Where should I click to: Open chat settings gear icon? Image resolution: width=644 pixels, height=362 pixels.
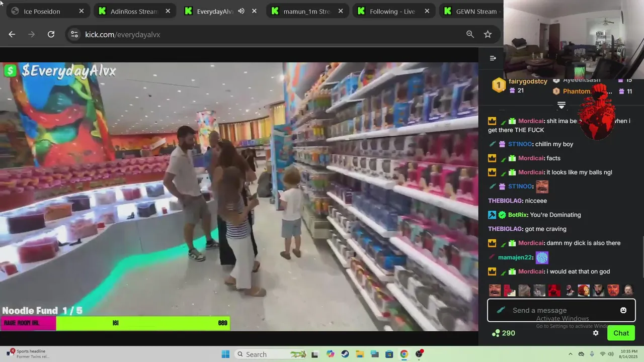(596, 333)
